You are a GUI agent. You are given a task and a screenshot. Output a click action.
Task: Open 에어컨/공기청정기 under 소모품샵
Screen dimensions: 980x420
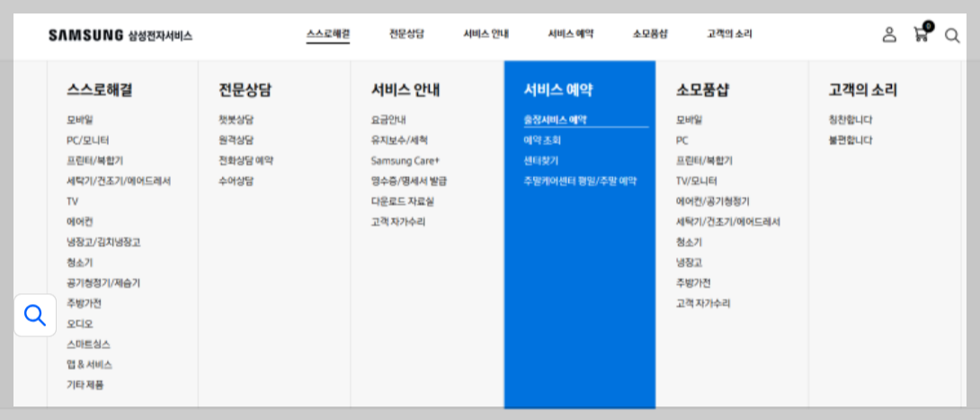pos(713,201)
